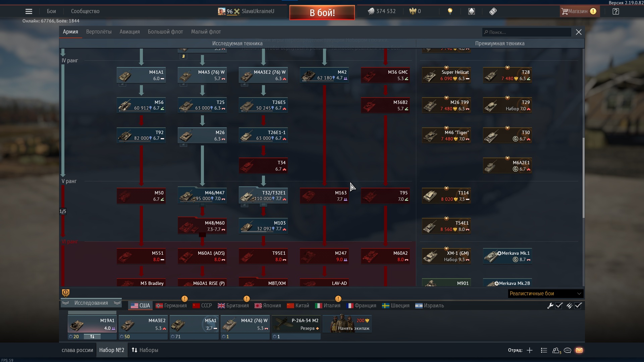Open the contacts friends icon
Image resolution: width=644 pixels, height=362 pixels.
pyautogui.click(x=556, y=350)
